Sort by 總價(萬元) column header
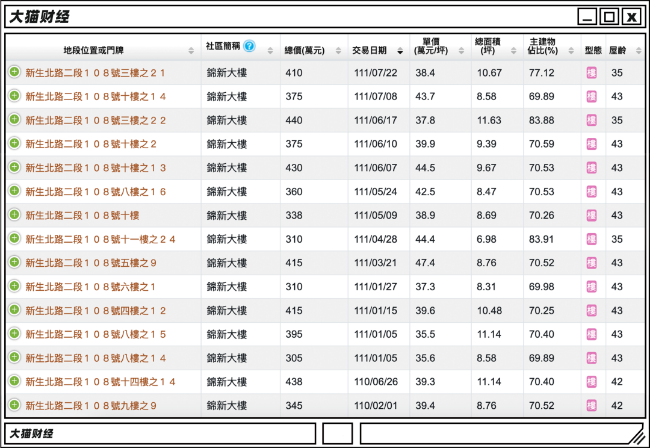 click(314, 50)
